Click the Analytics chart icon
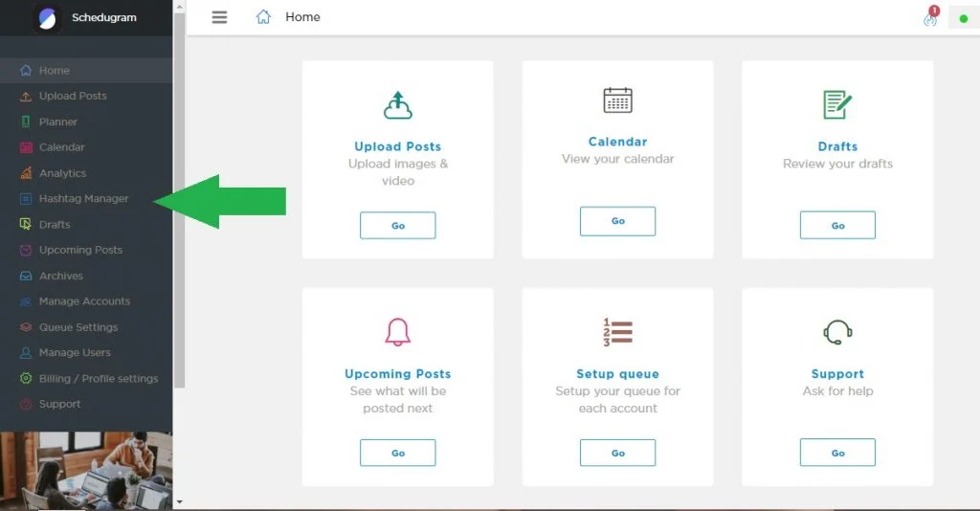This screenshot has width=980, height=511. 26,173
